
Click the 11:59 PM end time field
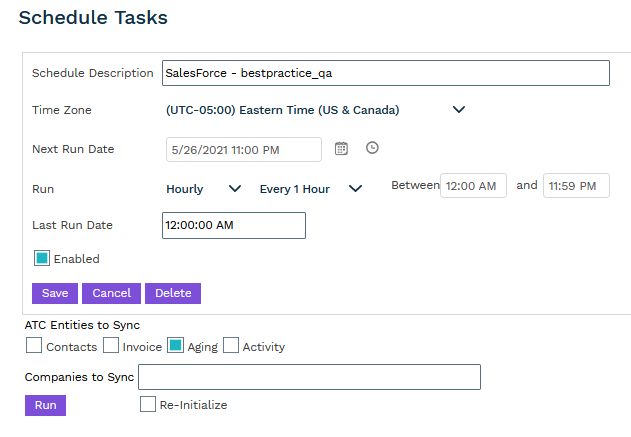point(576,186)
